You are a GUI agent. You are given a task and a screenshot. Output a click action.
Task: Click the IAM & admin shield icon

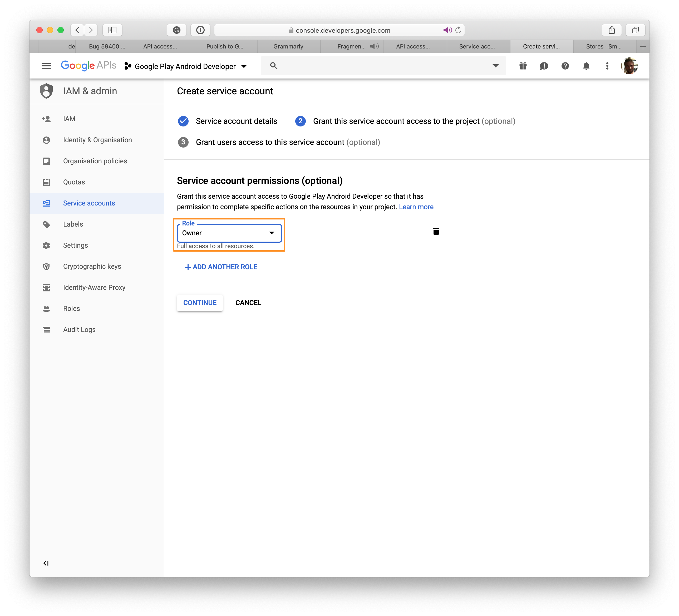(x=47, y=91)
